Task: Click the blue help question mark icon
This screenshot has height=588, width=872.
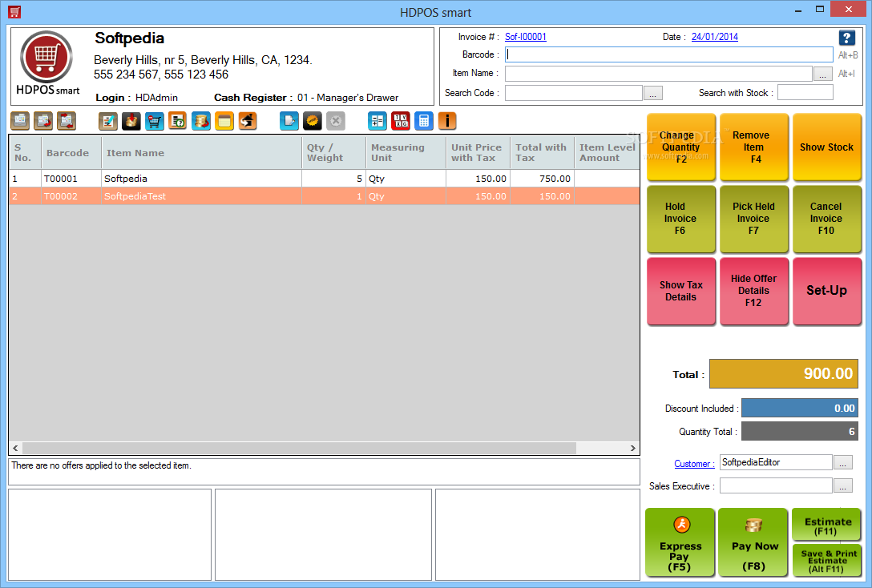Action: [846, 38]
